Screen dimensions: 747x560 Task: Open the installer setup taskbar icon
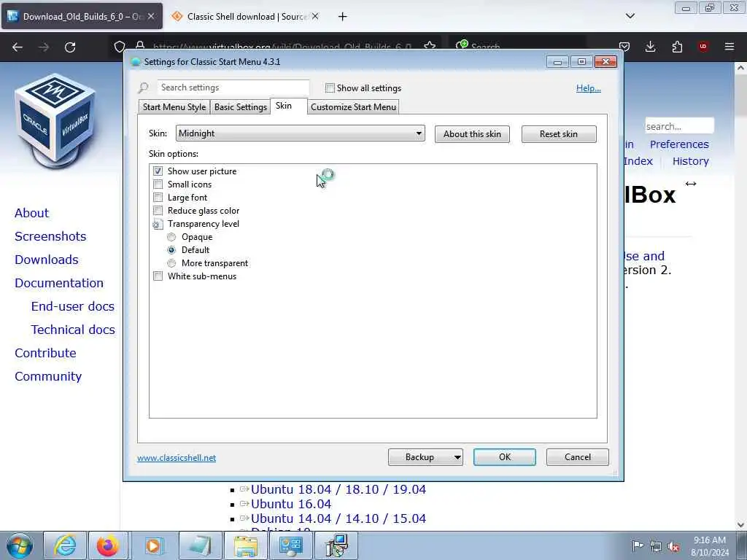click(x=336, y=545)
